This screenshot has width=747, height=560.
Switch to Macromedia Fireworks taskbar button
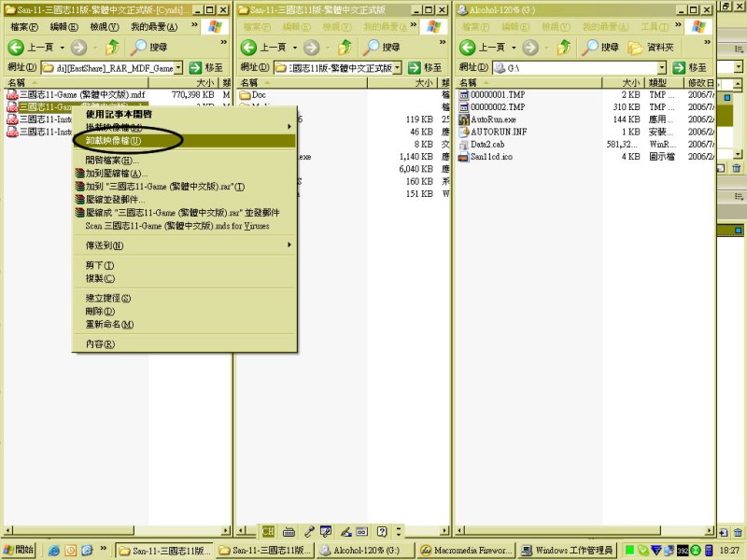tap(466, 551)
